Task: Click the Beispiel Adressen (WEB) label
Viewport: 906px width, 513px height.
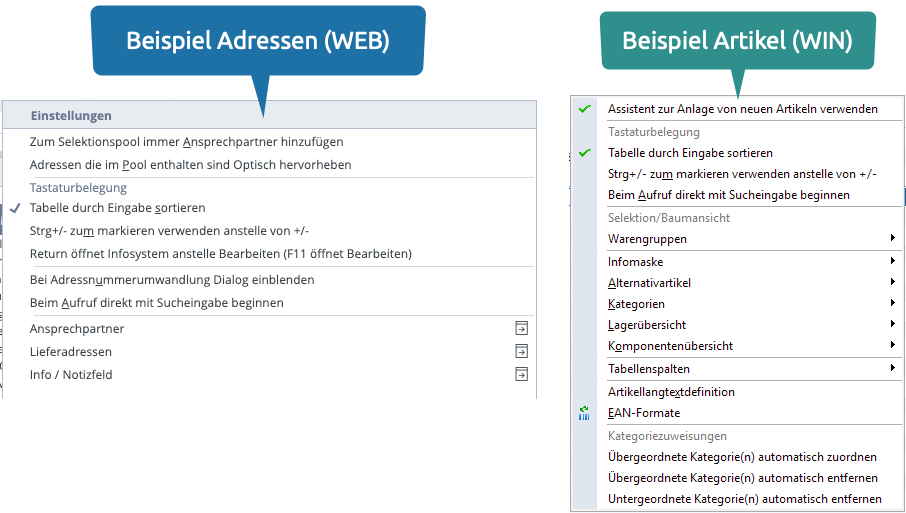Action: [257, 40]
